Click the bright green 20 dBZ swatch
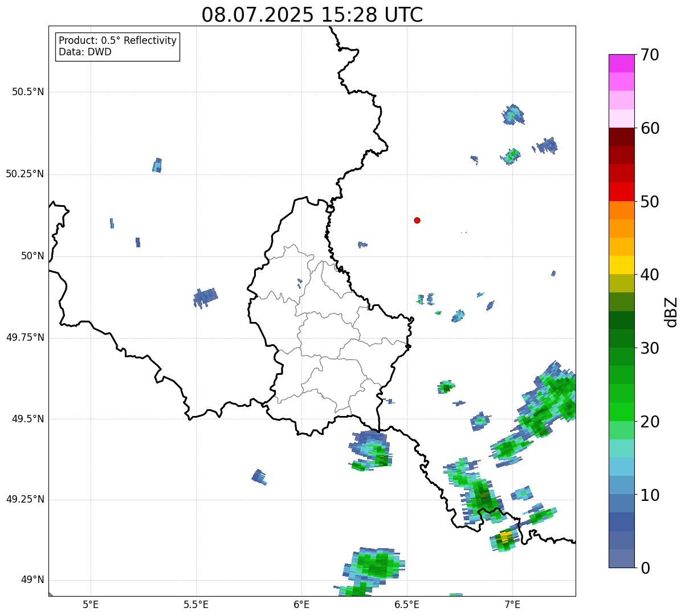 point(621,411)
